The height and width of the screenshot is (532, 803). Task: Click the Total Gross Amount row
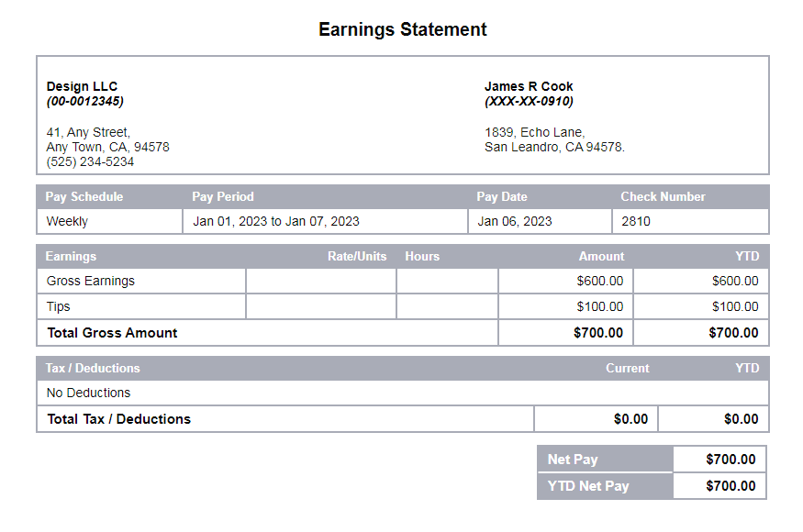coord(112,332)
